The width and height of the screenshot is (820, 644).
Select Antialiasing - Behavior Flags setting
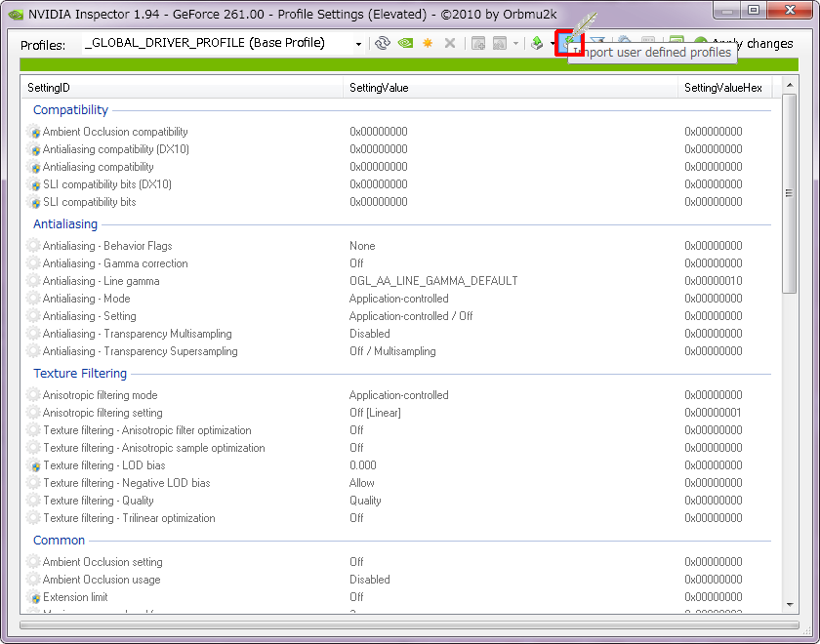(107, 246)
